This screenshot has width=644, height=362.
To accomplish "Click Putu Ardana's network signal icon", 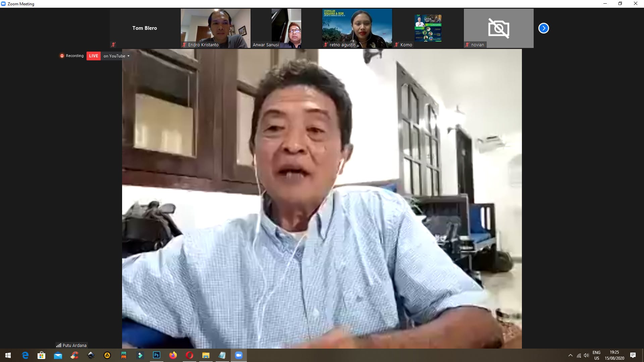I will click(x=59, y=345).
